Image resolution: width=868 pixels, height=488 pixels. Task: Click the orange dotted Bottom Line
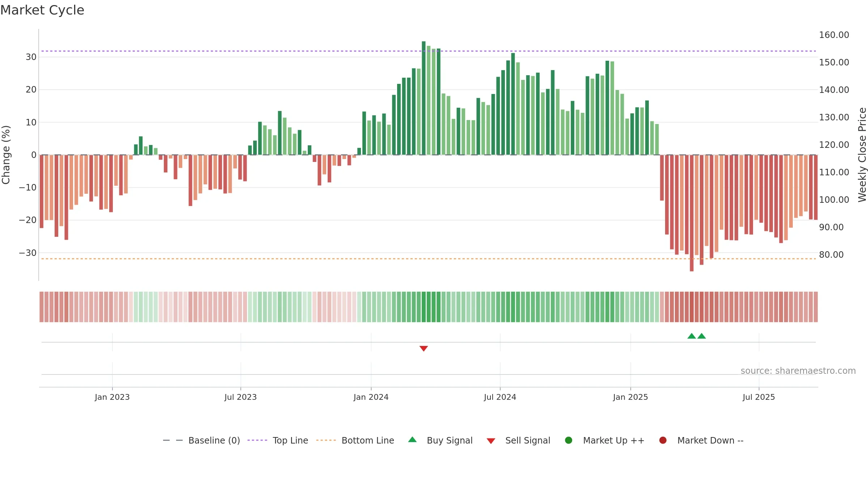(x=429, y=259)
